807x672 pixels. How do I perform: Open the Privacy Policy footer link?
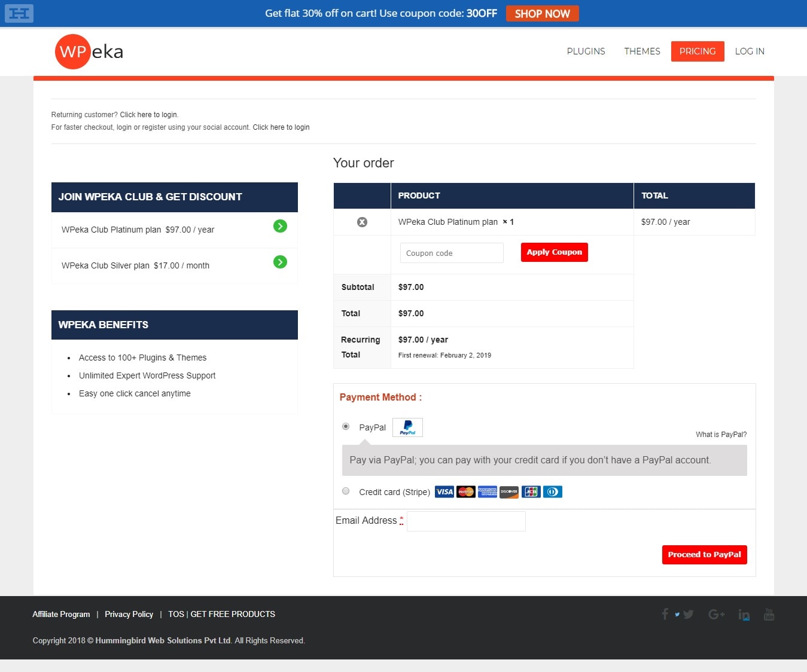click(129, 614)
